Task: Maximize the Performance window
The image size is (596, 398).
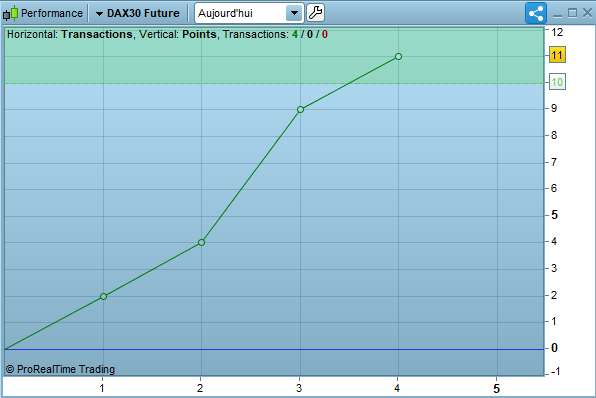Action: (572, 13)
